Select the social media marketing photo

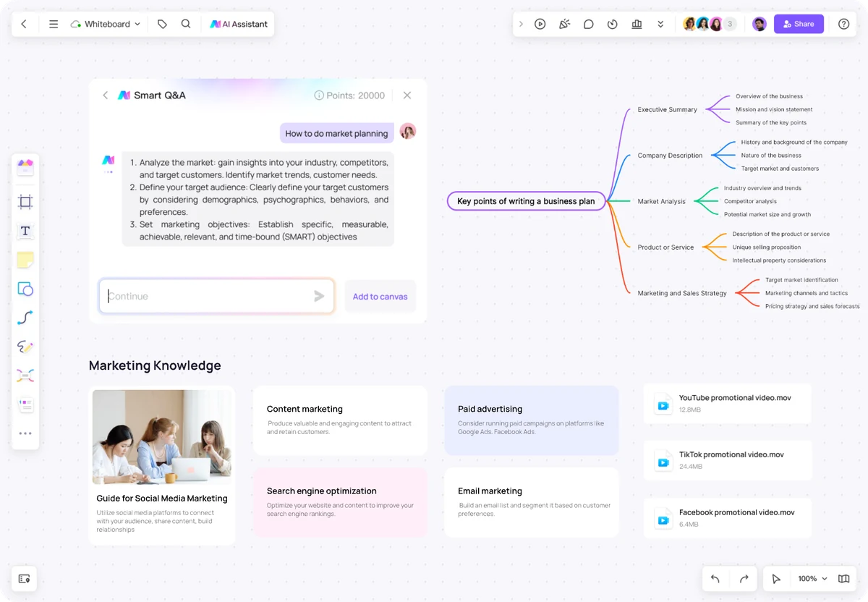(162, 437)
